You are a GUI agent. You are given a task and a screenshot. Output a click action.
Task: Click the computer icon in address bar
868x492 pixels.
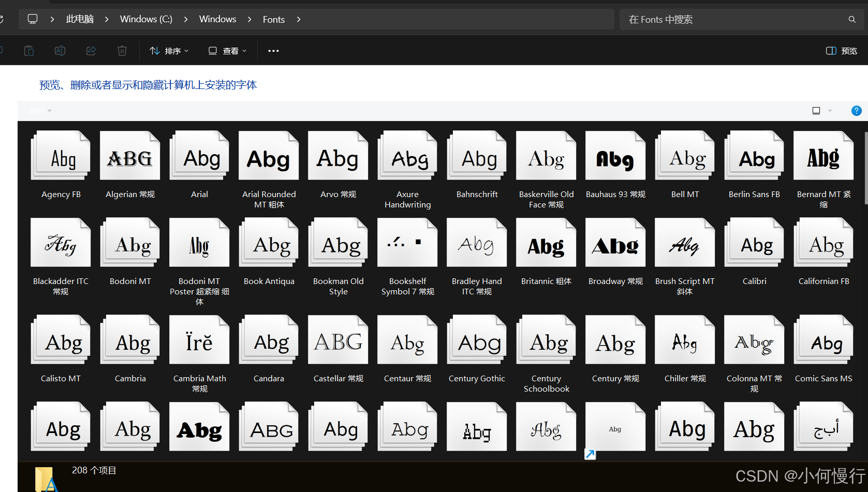click(x=33, y=19)
